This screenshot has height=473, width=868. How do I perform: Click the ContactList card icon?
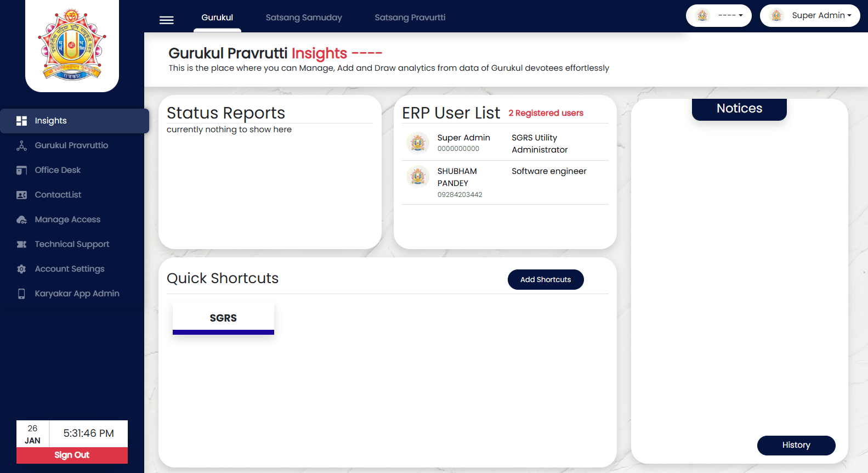pos(21,195)
